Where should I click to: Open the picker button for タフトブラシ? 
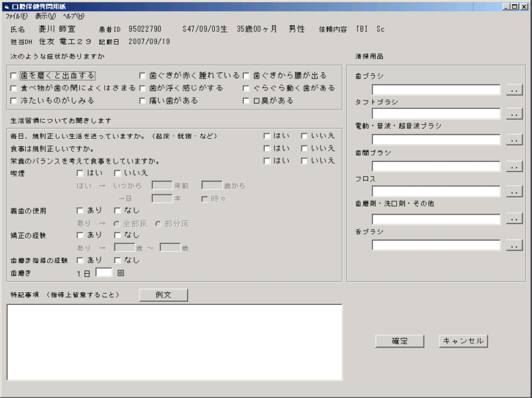click(x=514, y=114)
